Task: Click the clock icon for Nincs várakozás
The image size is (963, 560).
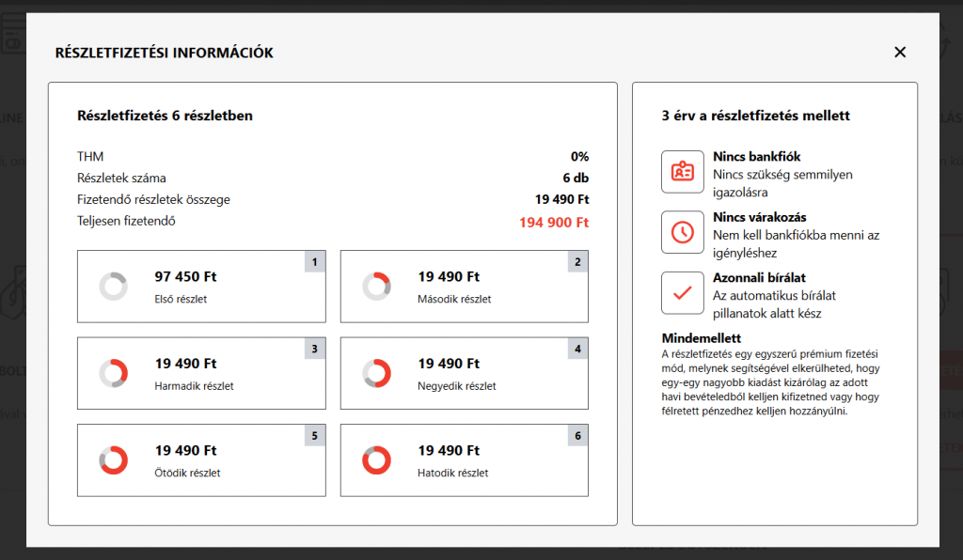Action: [682, 232]
